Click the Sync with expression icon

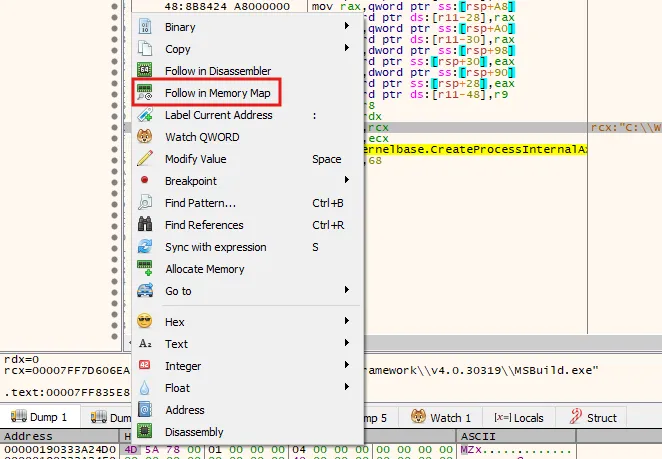145,247
